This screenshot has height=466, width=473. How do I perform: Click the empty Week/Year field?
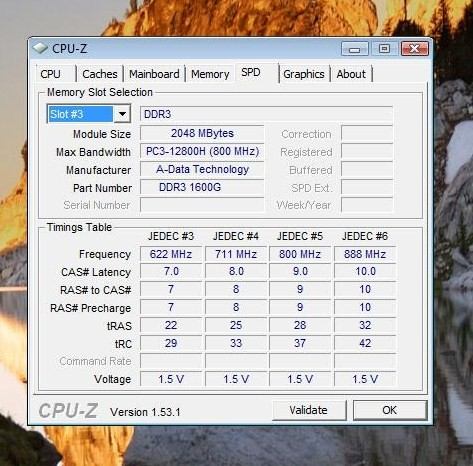pos(367,205)
